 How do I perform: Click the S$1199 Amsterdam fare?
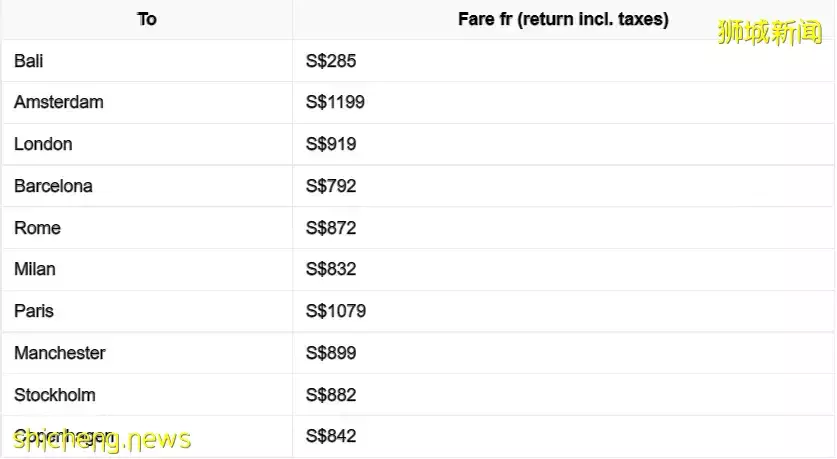[335, 102]
